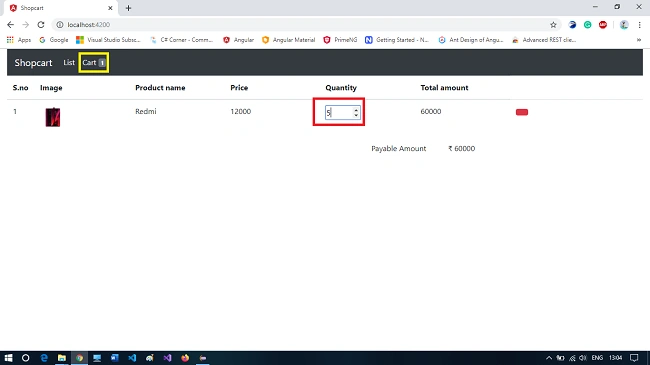
Task: Open a new browser tab
Action: [x=128, y=8]
